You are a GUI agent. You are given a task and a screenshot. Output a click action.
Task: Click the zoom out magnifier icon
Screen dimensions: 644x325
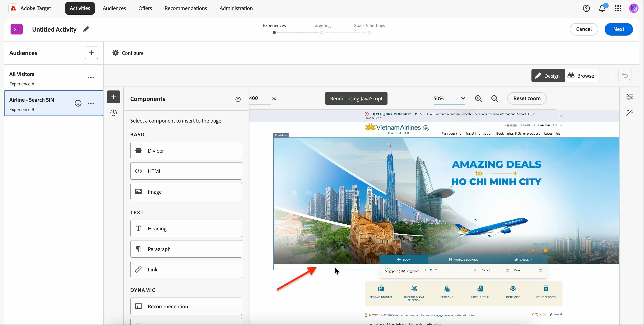tap(495, 98)
